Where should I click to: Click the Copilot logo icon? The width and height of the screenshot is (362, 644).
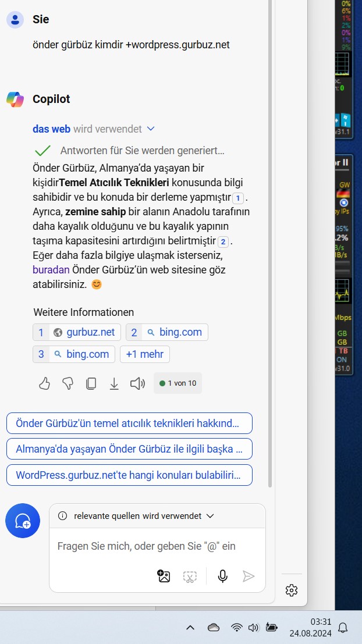tap(15, 99)
